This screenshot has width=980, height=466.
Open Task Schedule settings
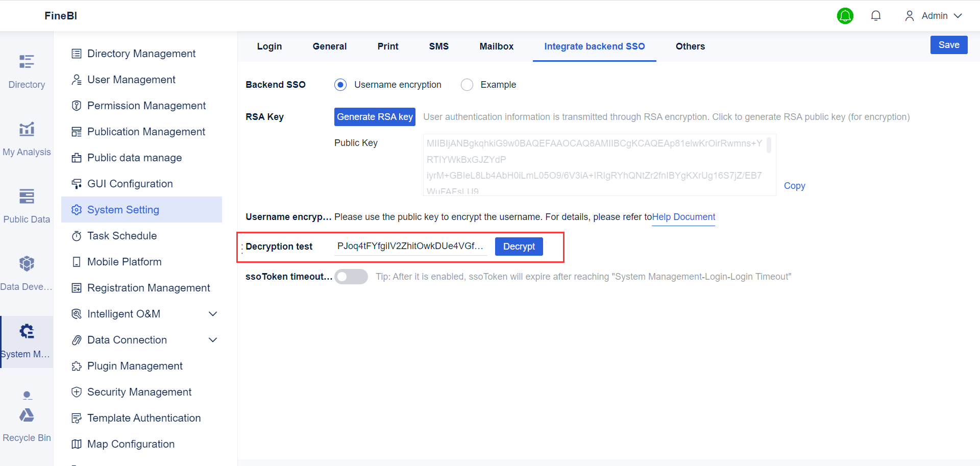122,235
